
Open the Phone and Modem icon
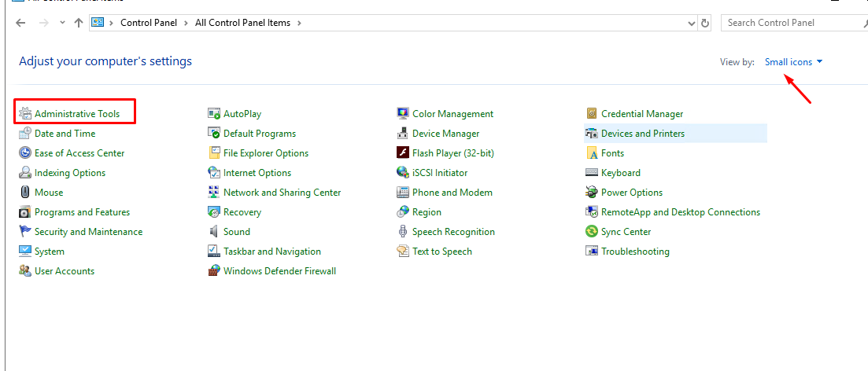pyautogui.click(x=403, y=193)
